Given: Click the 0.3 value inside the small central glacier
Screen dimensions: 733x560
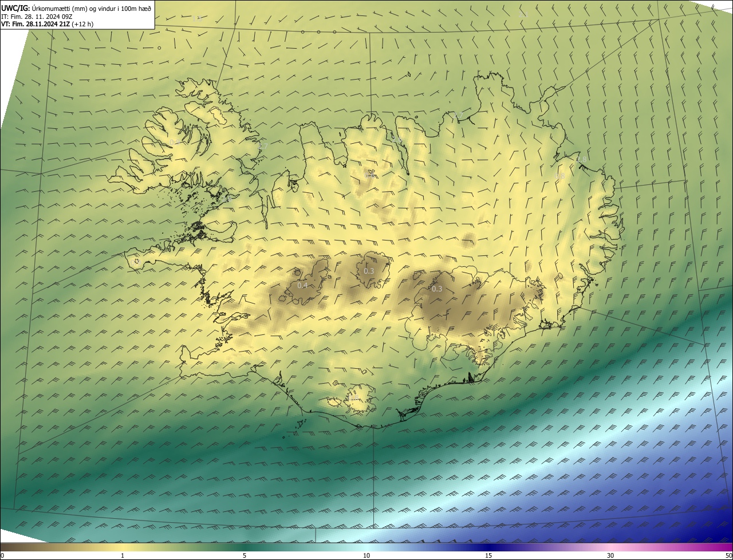Looking at the screenshot, I should coord(369,271).
